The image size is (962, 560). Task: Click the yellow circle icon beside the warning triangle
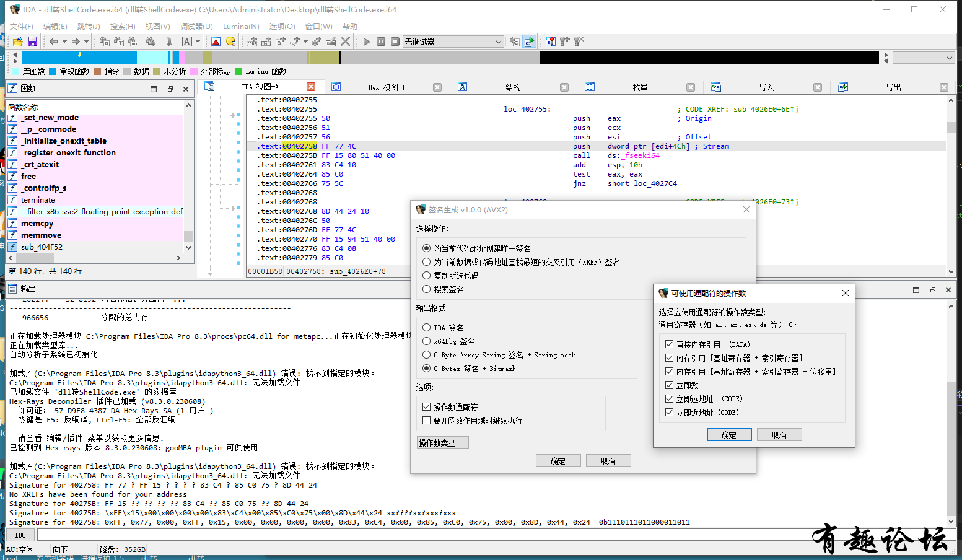pyautogui.click(x=231, y=42)
